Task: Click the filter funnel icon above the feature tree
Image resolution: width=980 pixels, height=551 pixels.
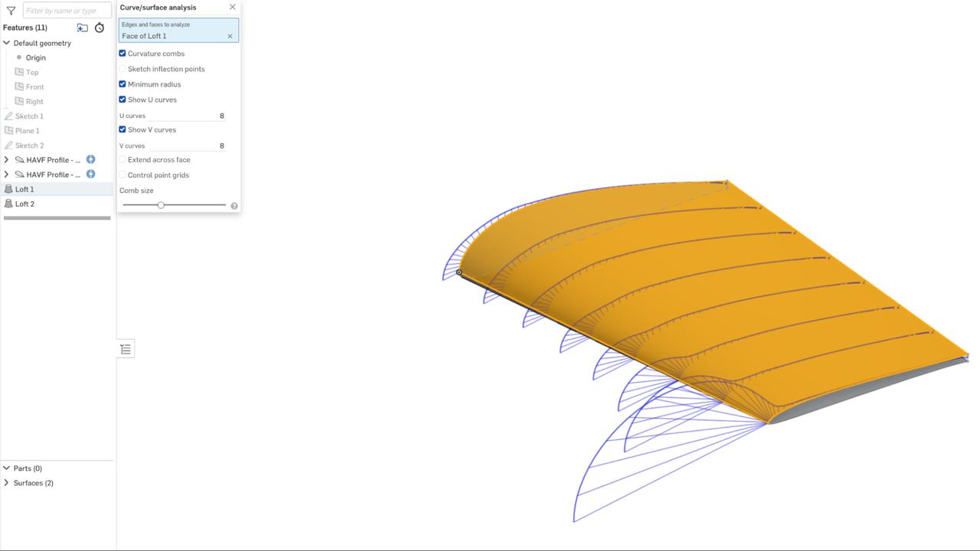Action: point(11,10)
